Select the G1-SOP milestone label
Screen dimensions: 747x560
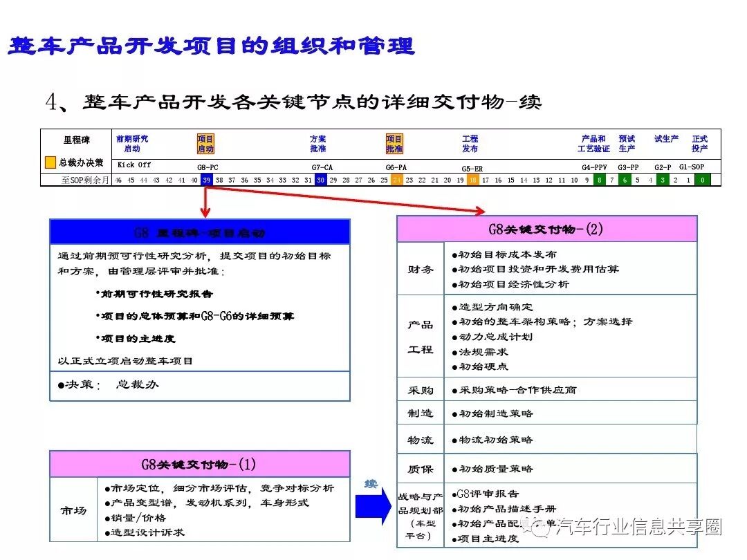(692, 165)
